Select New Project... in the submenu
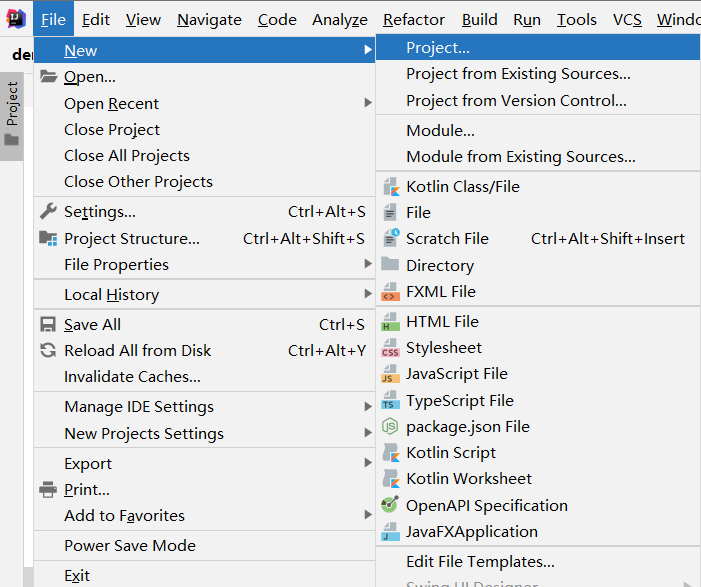This screenshot has height=587, width=701. 538,48
